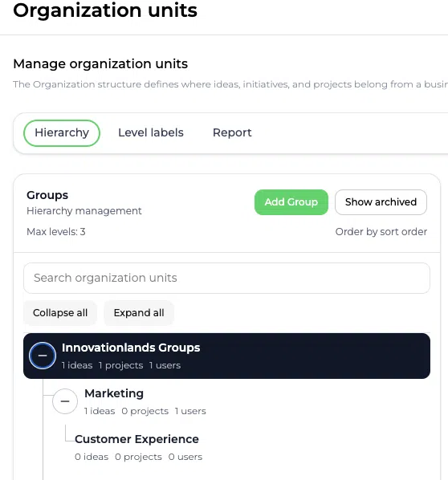448x480 pixels.
Task: Click the Manage organization units heading
Action: (100, 63)
